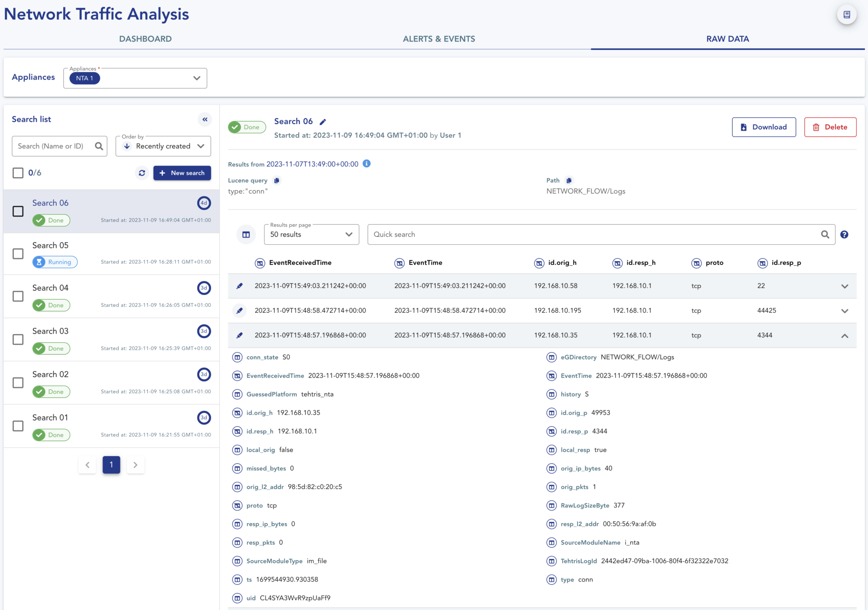Copy the Lucene query using the copy icon
The height and width of the screenshot is (610, 868).
click(277, 180)
